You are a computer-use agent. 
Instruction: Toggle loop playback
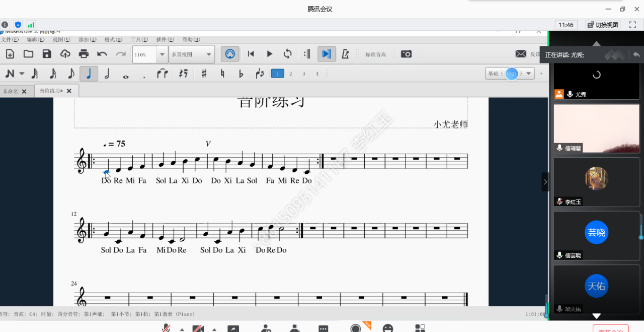[287, 54]
